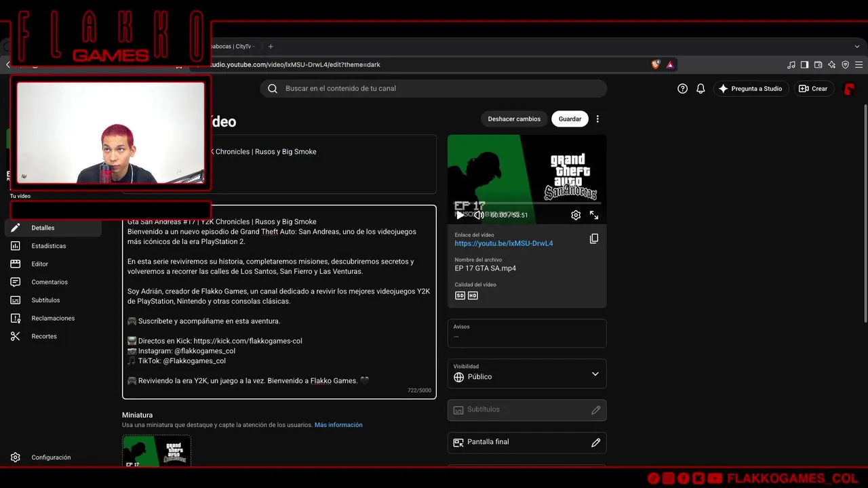
Task: Click the Configuración gear icon
Action: coord(16,457)
